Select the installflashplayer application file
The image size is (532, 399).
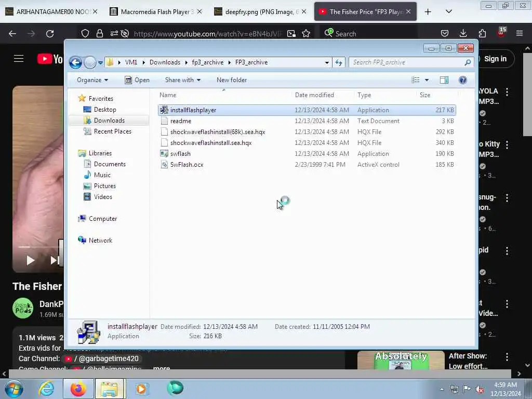coord(307,110)
